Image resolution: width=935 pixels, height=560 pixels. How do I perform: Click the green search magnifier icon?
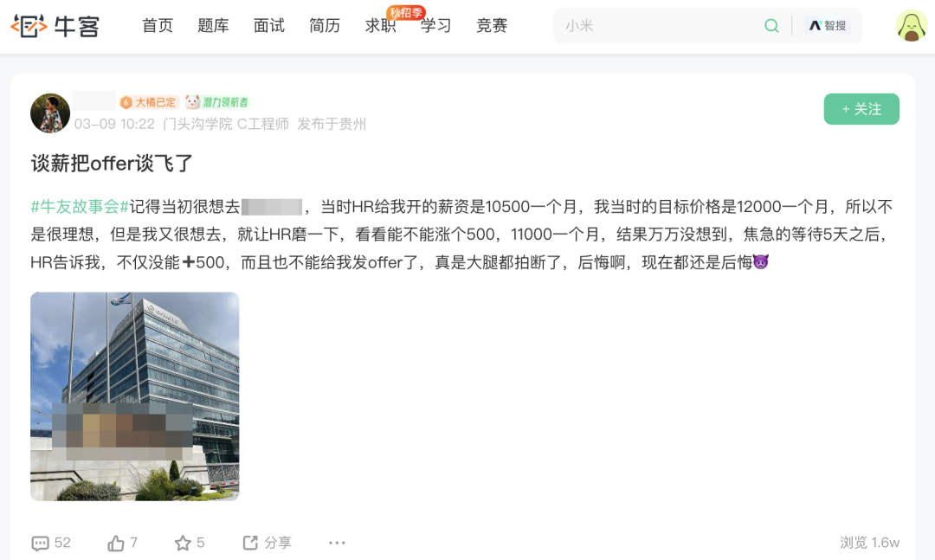click(x=771, y=26)
